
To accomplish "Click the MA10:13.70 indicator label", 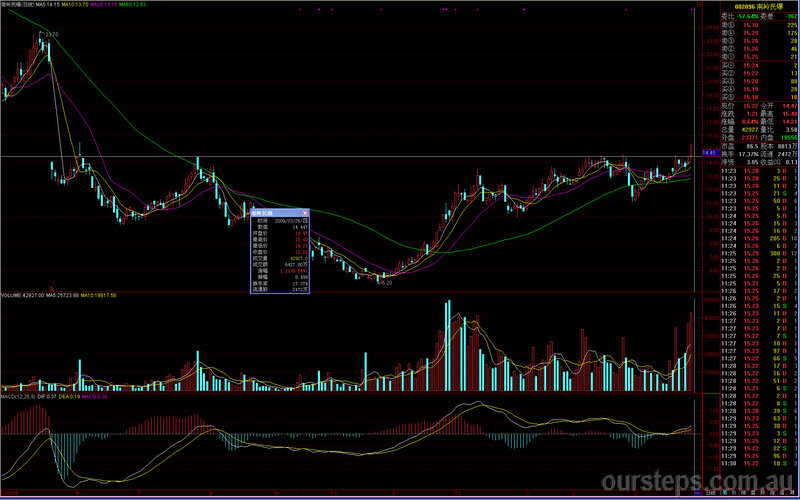I will click(x=76, y=4).
